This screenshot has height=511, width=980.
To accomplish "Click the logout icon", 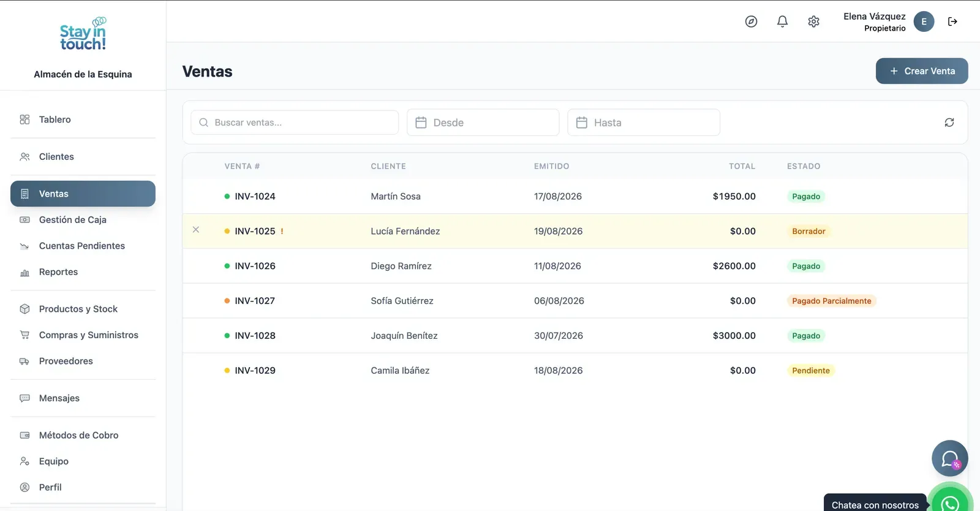I will [x=952, y=21].
